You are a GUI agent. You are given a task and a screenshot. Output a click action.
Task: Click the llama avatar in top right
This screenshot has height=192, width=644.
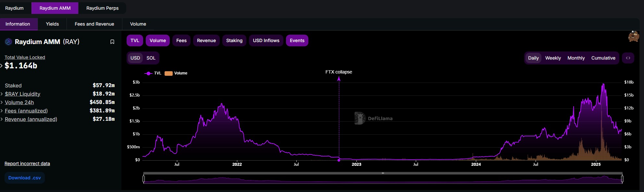pos(633,37)
